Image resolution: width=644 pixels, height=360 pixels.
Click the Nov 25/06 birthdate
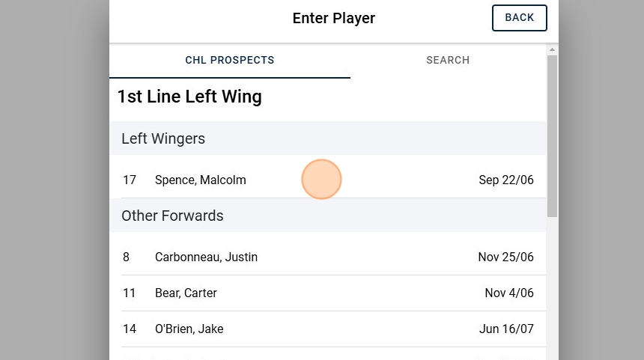coord(505,257)
